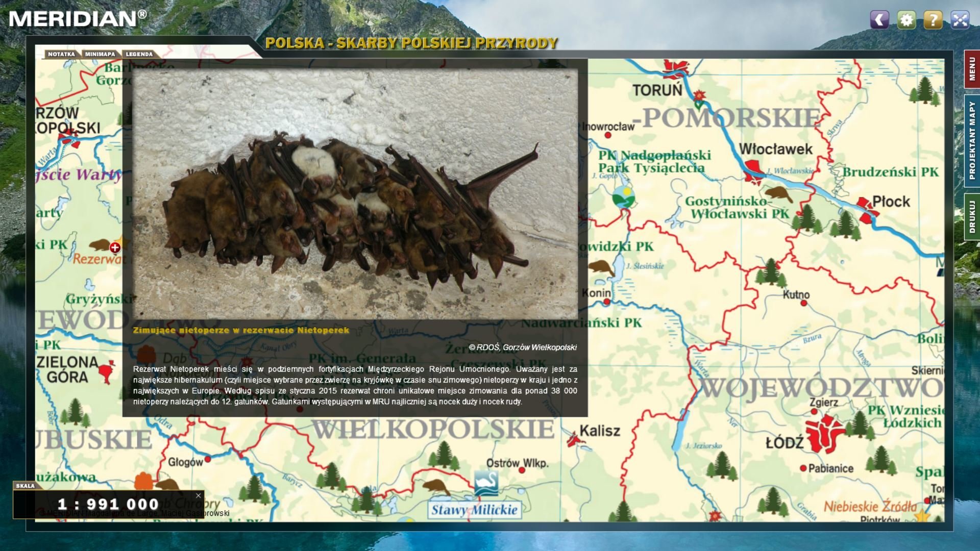
Task: Open the DRUKUJ side tab
Action: (972, 216)
